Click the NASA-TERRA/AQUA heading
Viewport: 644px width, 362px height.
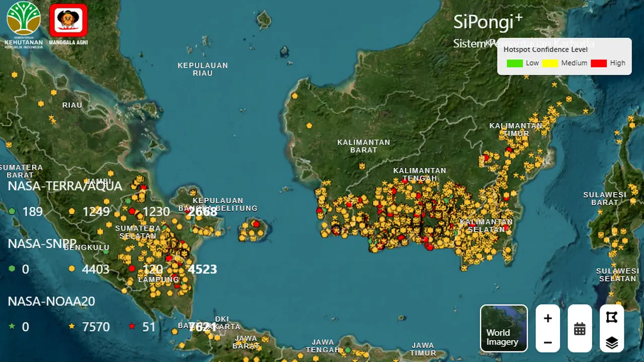(x=65, y=186)
